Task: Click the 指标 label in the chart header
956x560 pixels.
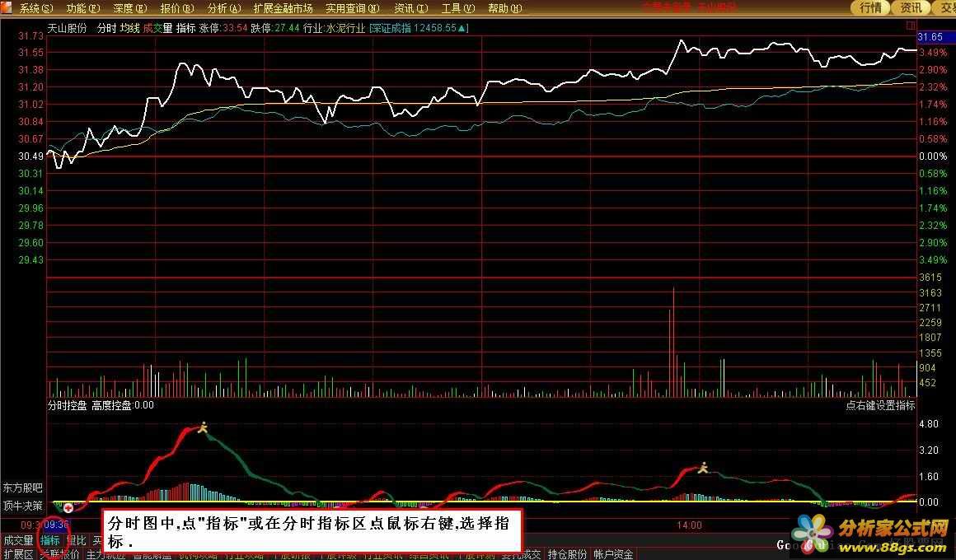Action: 186,28
